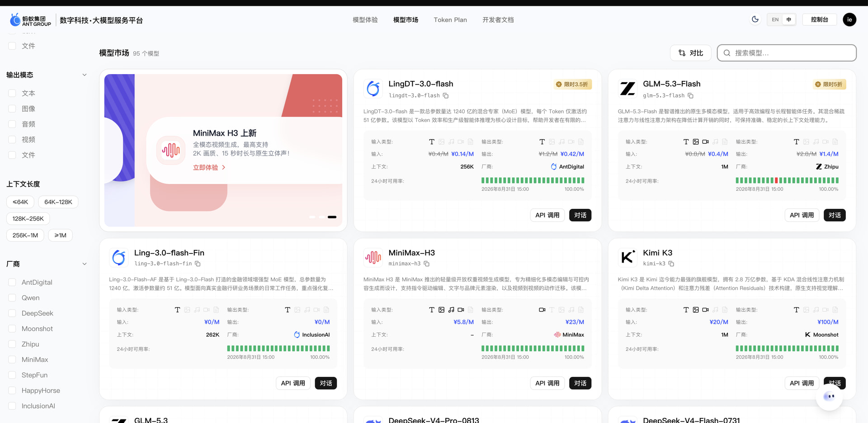Click the Ling-3.0-flash-Fin model logo
This screenshot has width=868, height=423.
[119, 258]
